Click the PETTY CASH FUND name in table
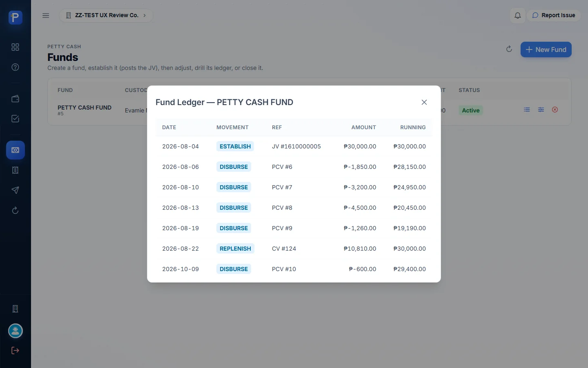Image resolution: width=588 pixels, height=368 pixels. [85, 108]
